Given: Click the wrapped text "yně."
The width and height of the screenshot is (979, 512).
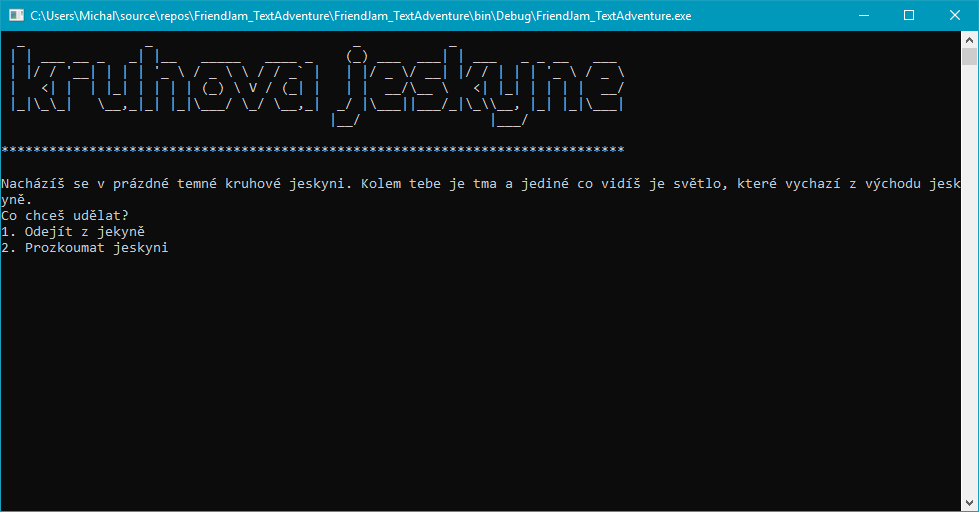Looking at the screenshot, I should tap(17, 200).
